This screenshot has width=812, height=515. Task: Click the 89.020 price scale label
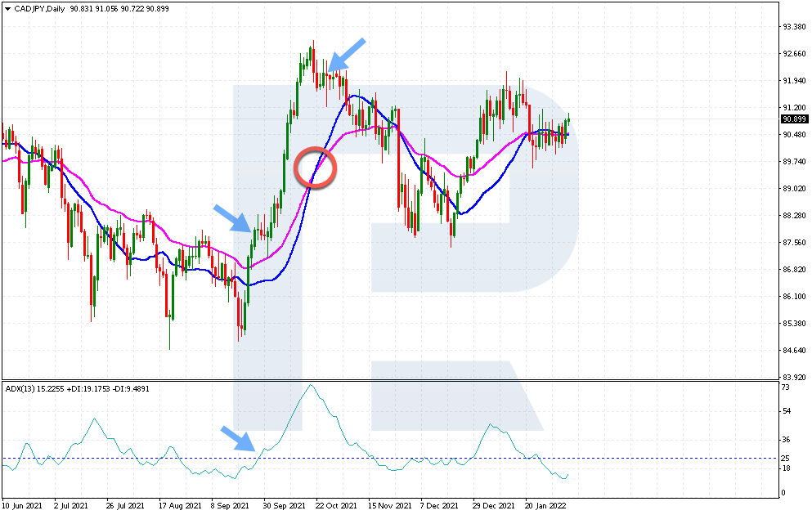pyautogui.click(x=794, y=188)
